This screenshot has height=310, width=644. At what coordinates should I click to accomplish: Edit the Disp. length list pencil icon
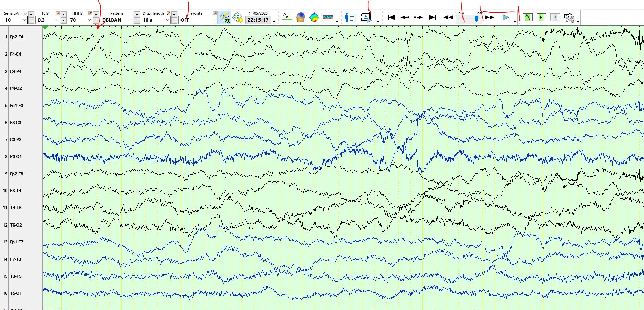(x=168, y=13)
